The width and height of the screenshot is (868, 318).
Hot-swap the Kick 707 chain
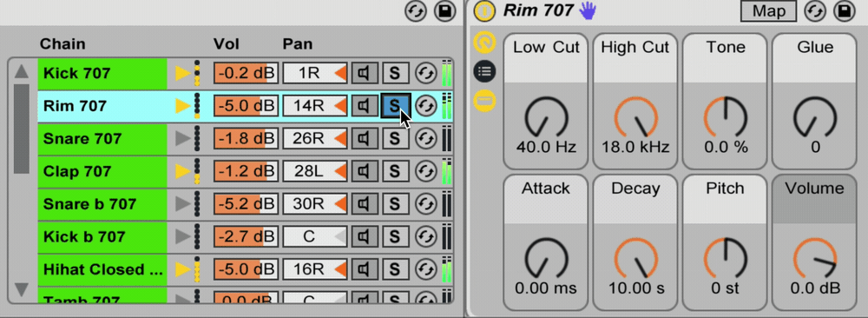click(425, 73)
